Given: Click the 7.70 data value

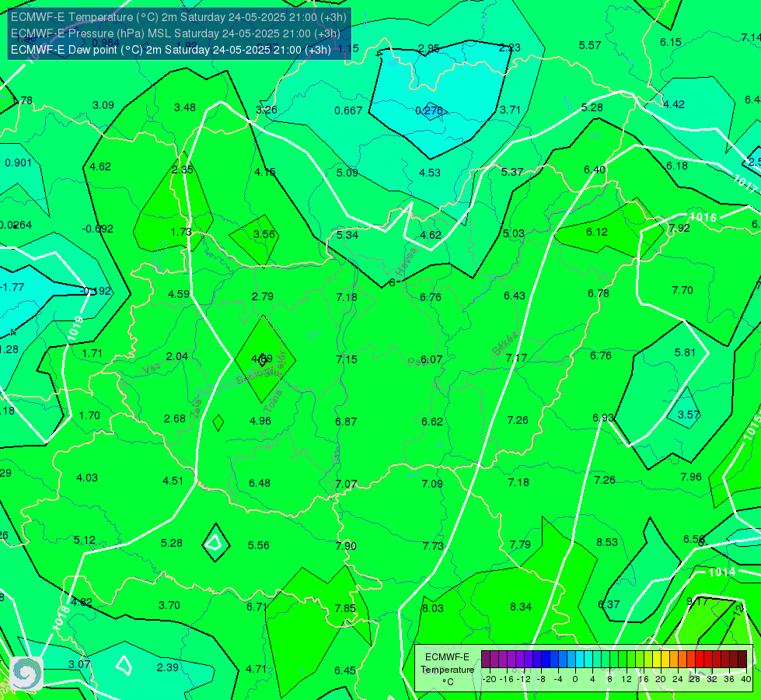Looking at the screenshot, I should (682, 290).
